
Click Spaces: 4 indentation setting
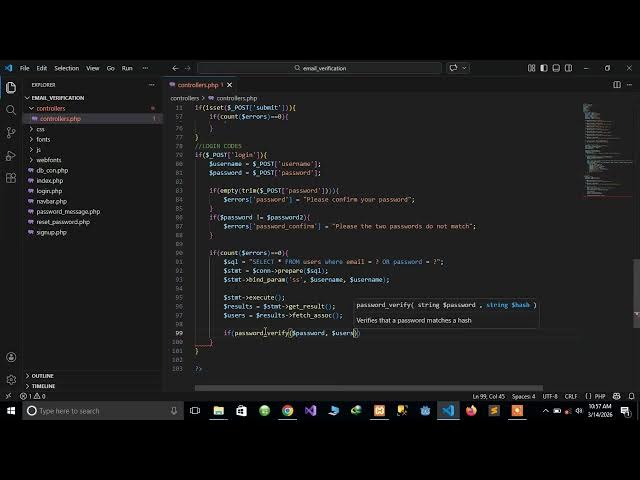pos(524,396)
